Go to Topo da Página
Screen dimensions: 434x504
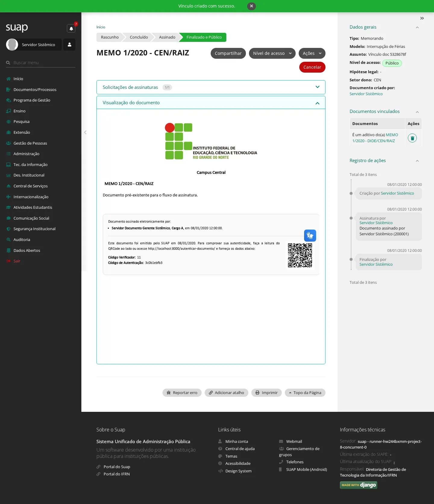(x=305, y=393)
